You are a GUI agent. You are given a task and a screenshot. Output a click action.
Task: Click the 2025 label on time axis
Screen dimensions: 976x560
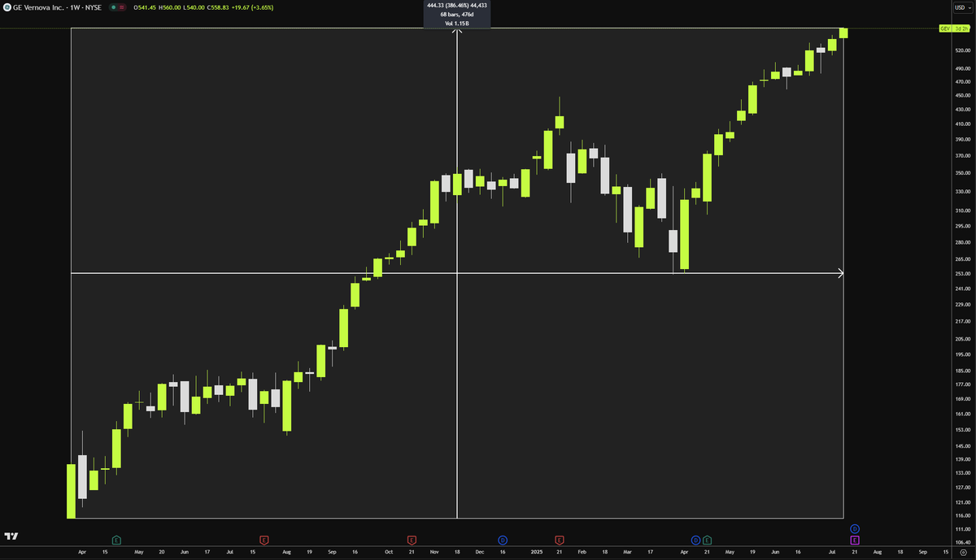click(536, 551)
